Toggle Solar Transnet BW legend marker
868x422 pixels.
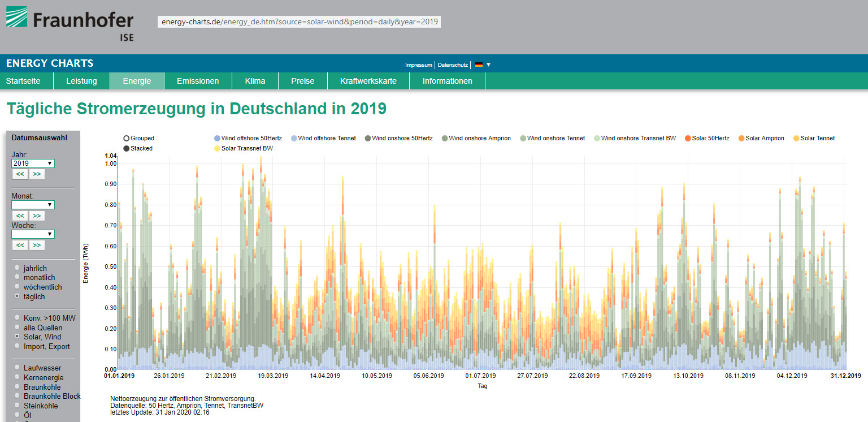click(218, 149)
